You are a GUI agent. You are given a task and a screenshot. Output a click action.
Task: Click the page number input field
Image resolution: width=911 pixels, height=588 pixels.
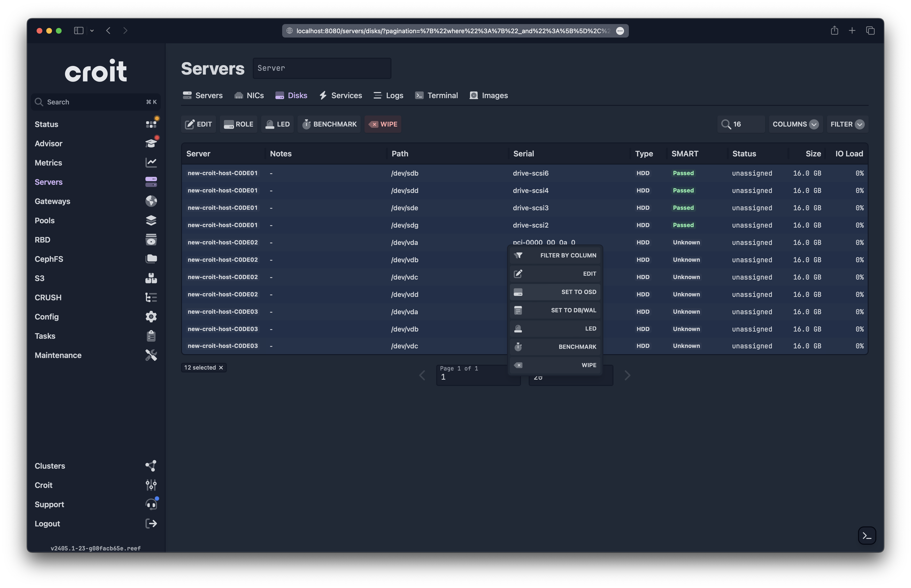pos(478,377)
